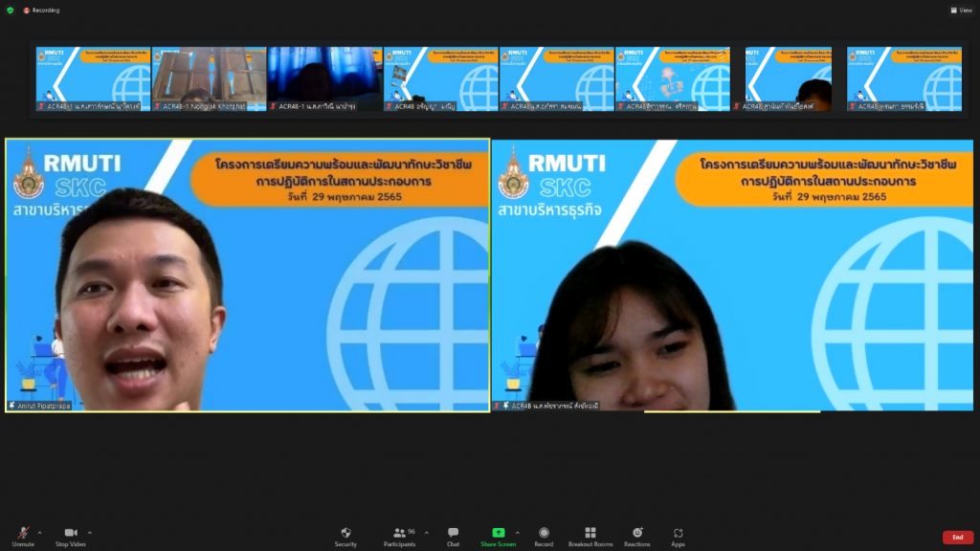The width and height of the screenshot is (980, 551).
Task: Expand share screen options arrow
Action: [x=518, y=532]
